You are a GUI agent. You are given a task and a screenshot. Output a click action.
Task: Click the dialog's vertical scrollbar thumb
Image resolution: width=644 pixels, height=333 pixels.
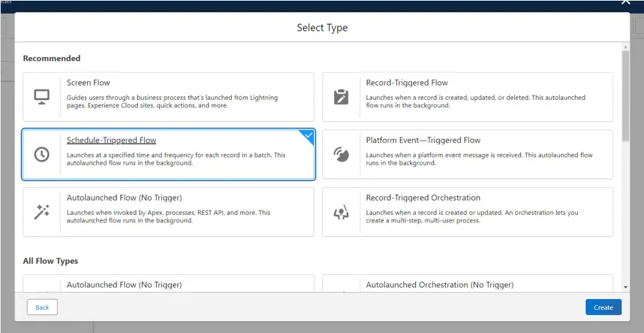tap(625, 96)
